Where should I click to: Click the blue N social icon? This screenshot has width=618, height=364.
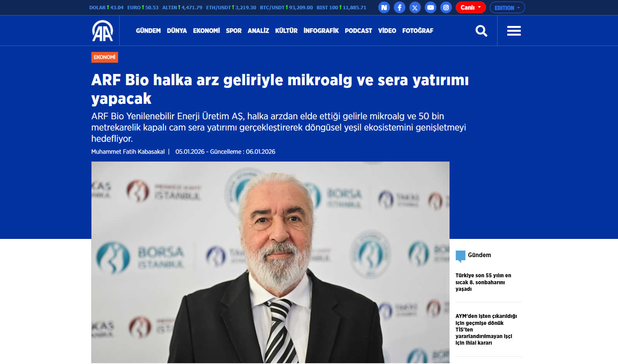(384, 7)
